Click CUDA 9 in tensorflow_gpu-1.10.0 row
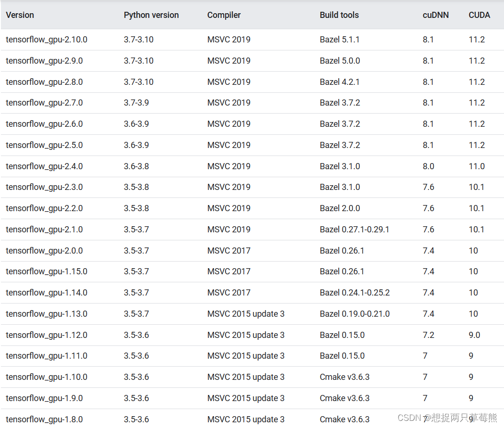The width and height of the screenshot is (504, 427). (471, 377)
